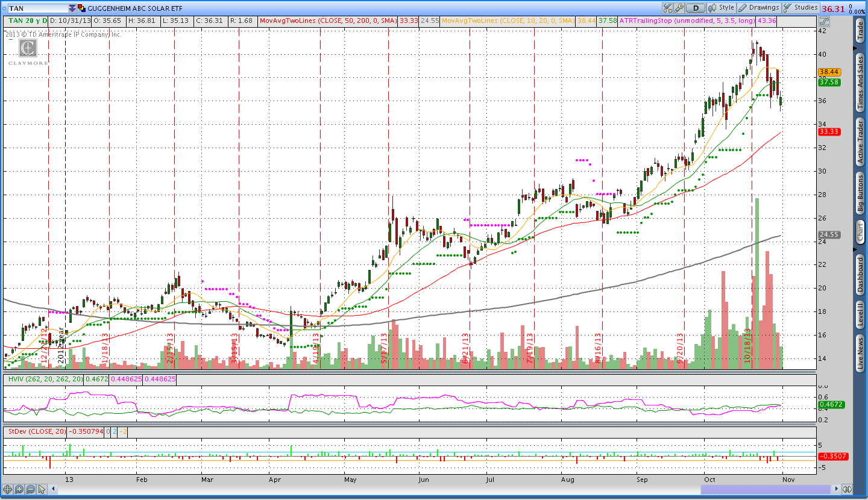The height and width of the screenshot is (500, 868).
Task: Click the L: 35.13 low value
Action: click(x=177, y=20)
